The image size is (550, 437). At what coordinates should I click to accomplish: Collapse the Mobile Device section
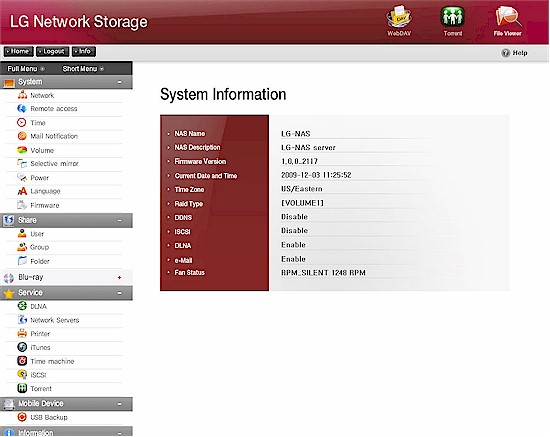120,404
